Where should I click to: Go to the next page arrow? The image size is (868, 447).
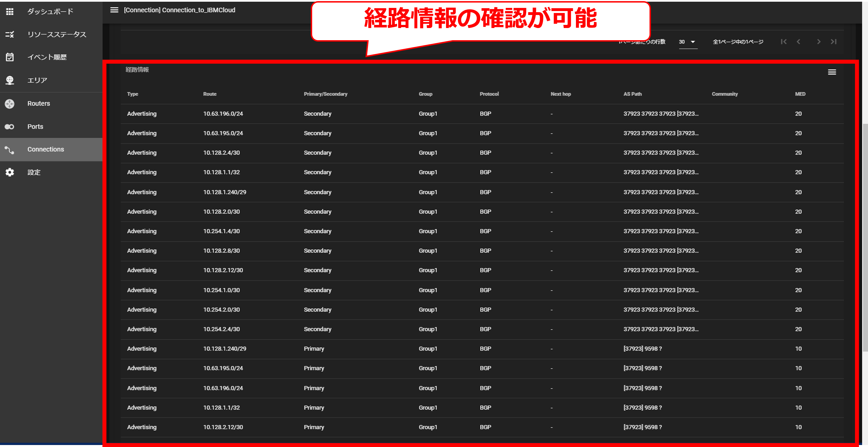(818, 42)
